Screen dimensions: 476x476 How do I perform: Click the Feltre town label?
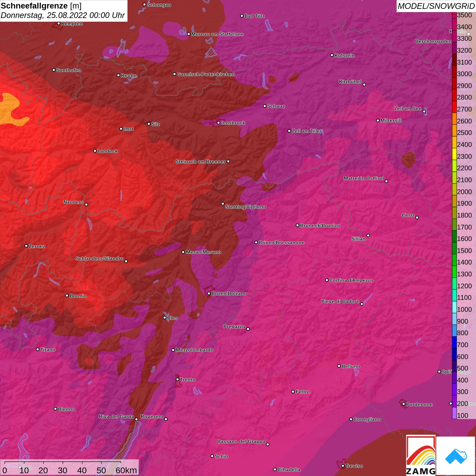[303, 392]
